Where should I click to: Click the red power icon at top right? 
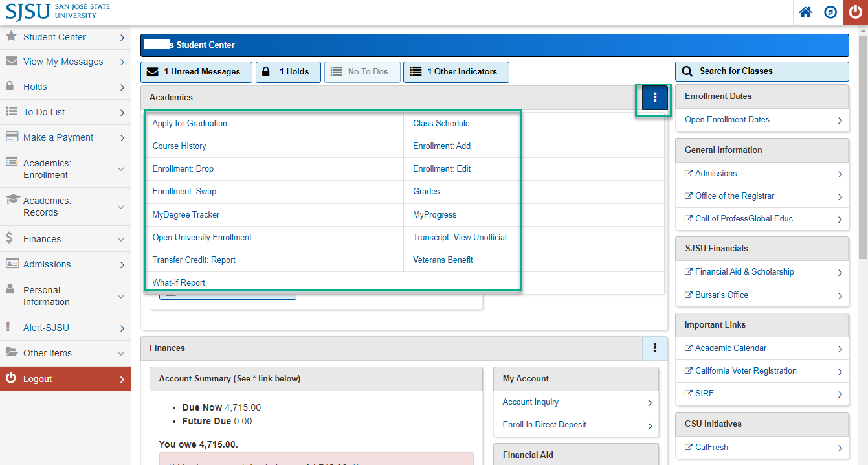pos(856,12)
